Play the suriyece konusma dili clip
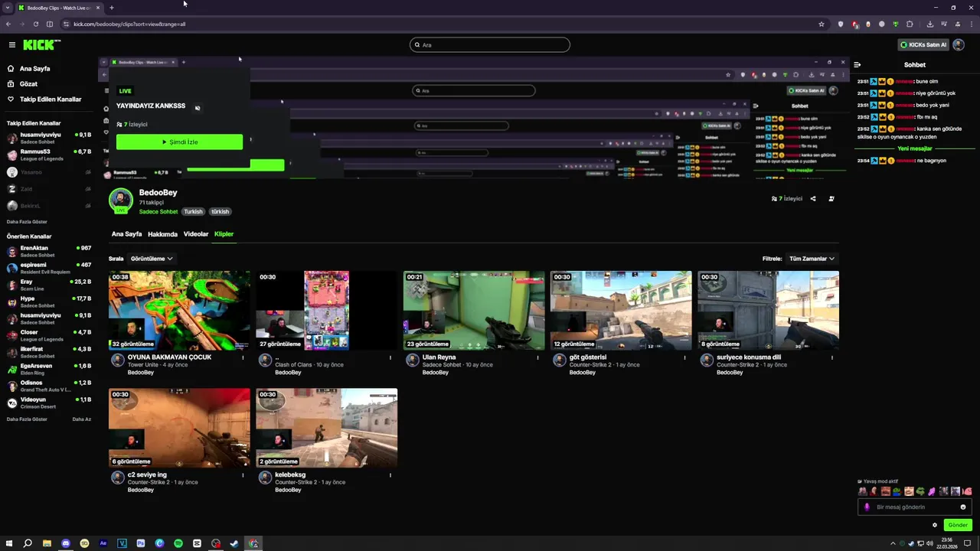Image resolution: width=980 pixels, height=551 pixels. tap(768, 310)
